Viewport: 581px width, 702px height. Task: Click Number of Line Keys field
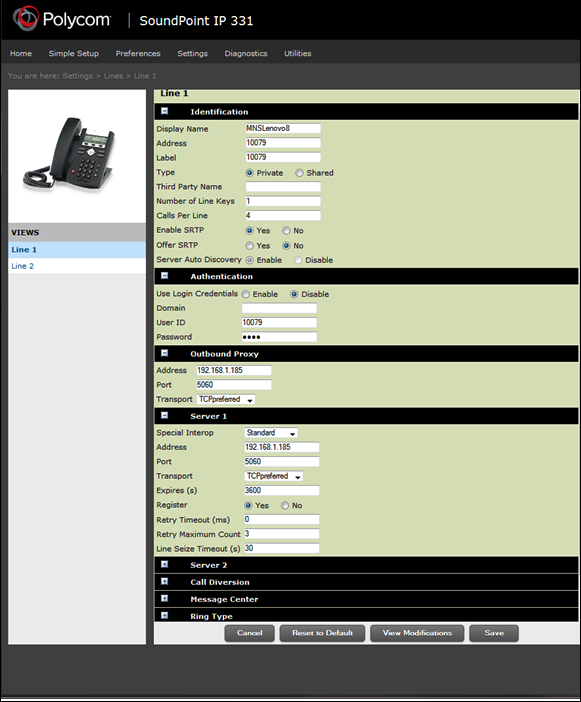point(283,201)
